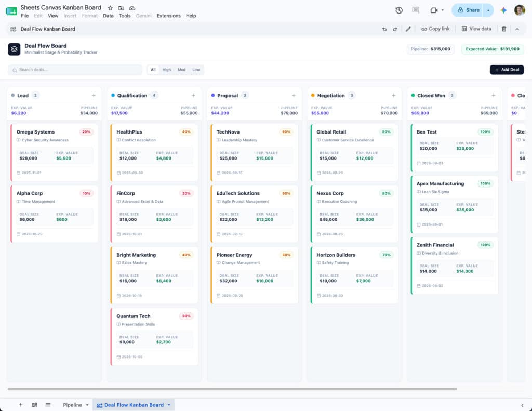Image resolution: width=532 pixels, height=411 pixels.
Task: Click the canvas insert icon in bottom bar
Action: pos(34,405)
